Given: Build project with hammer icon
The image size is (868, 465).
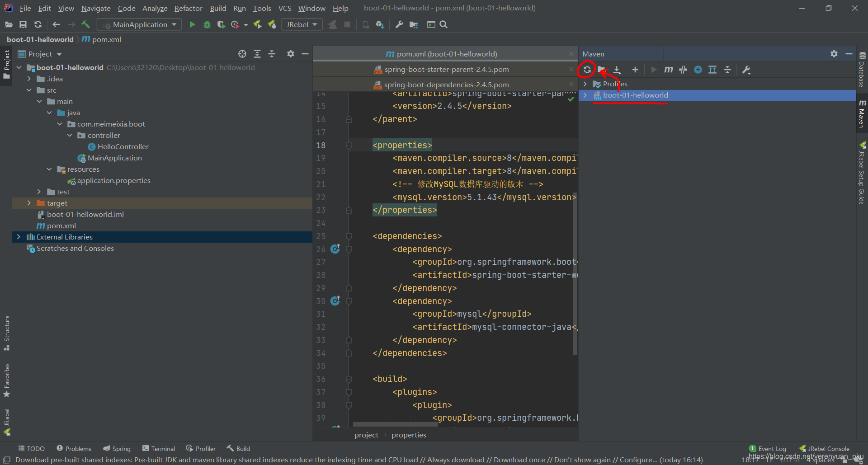Looking at the screenshot, I should coord(85,24).
